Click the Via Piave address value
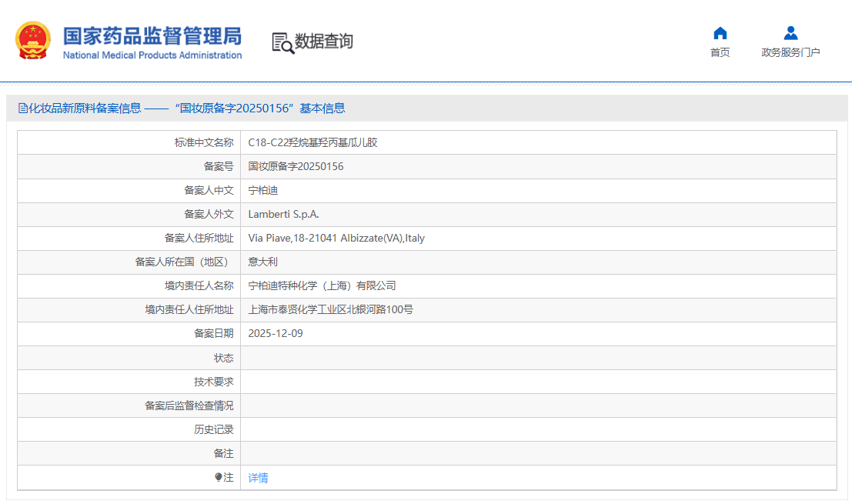 tap(336, 238)
